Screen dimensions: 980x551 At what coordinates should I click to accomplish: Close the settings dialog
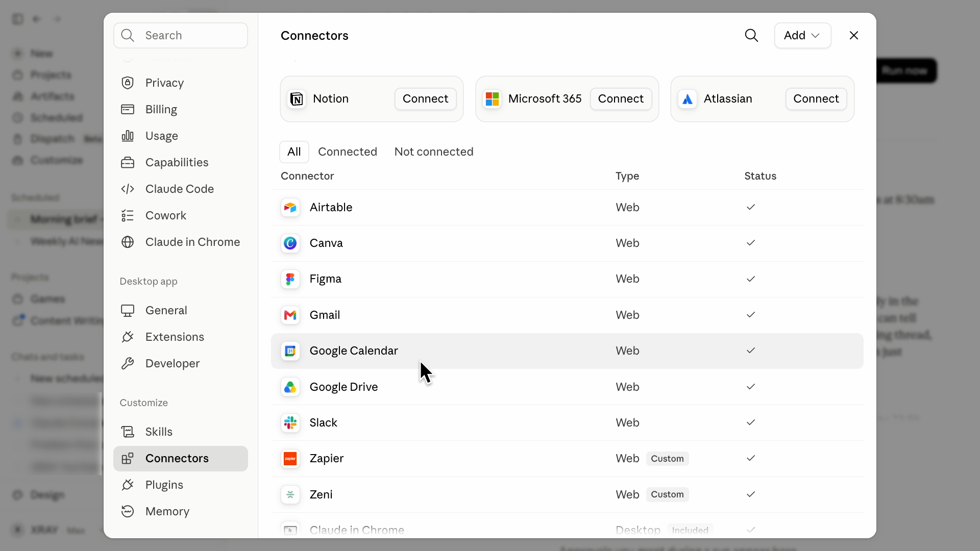point(854,35)
